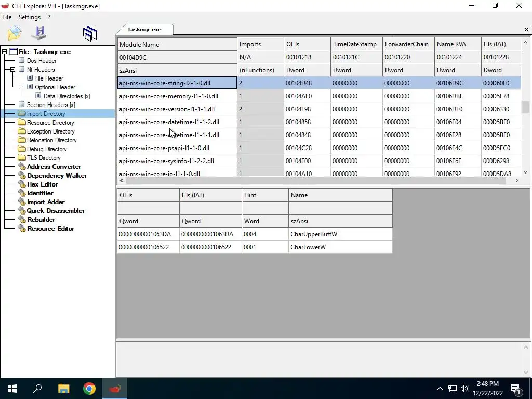Viewport: 532px width, 399px height.
Task: Open Windows taskbar search
Action: click(x=37, y=389)
